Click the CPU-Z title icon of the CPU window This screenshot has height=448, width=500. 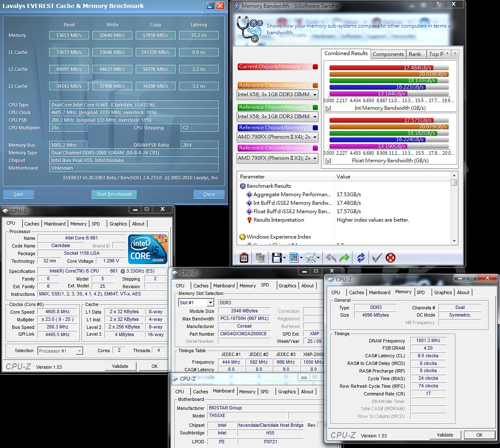pyautogui.click(x=6, y=211)
